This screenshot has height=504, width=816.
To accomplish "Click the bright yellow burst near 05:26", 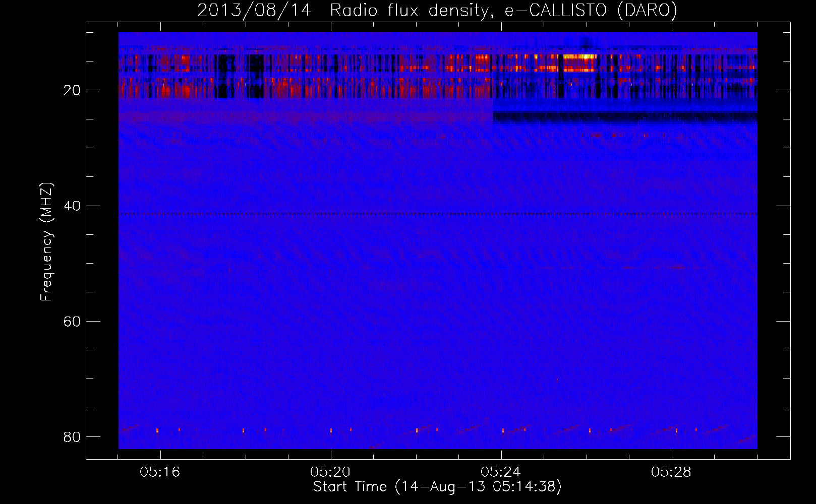I will point(580,57).
